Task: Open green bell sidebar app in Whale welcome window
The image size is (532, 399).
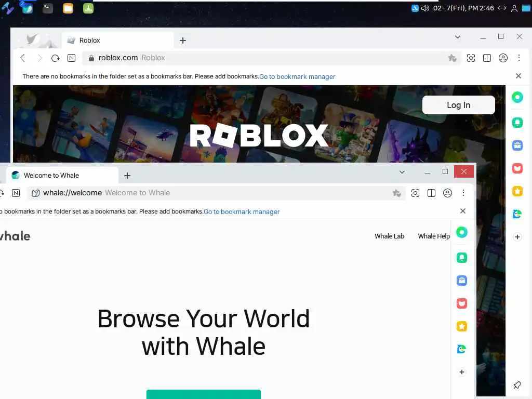Action: (462, 258)
